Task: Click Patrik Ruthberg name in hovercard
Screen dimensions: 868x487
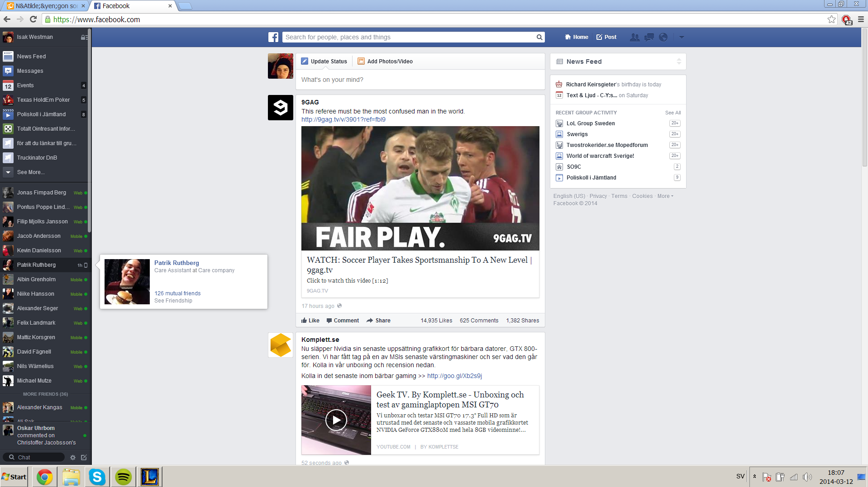Action: point(176,263)
